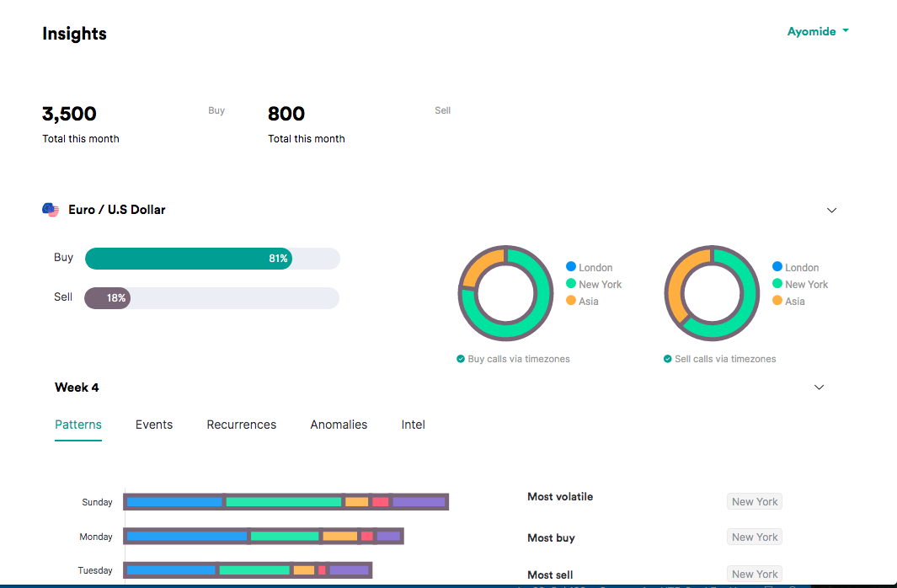Switch to the Events tab
897x588 pixels.
pyautogui.click(x=154, y=425)
